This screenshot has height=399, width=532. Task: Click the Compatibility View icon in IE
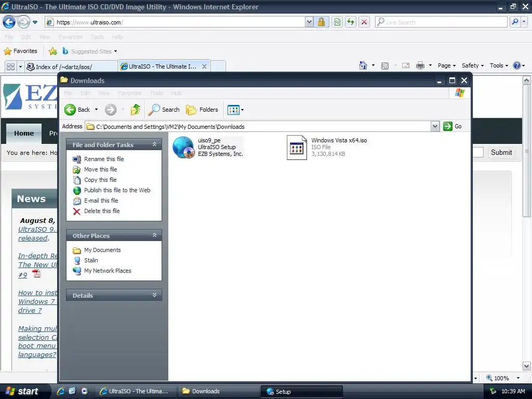click(337, 22)
